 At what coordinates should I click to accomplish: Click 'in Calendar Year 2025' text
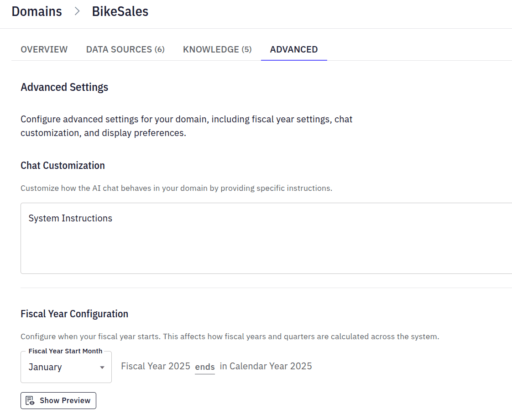coord(266,366)
